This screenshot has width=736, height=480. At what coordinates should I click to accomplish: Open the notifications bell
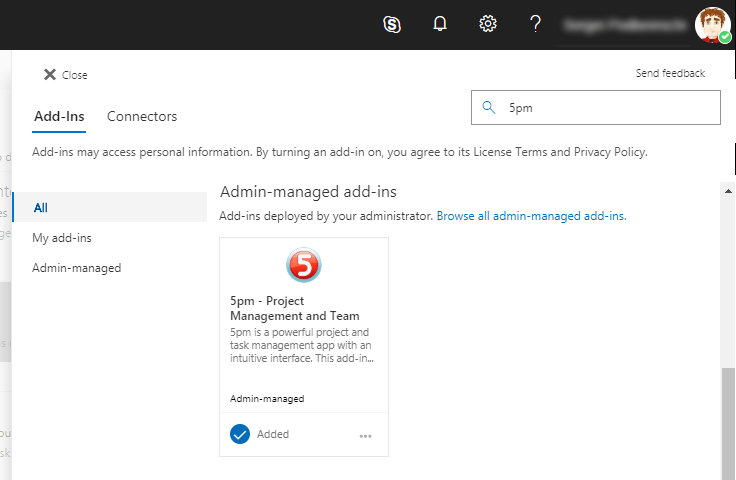click(440, 24)
